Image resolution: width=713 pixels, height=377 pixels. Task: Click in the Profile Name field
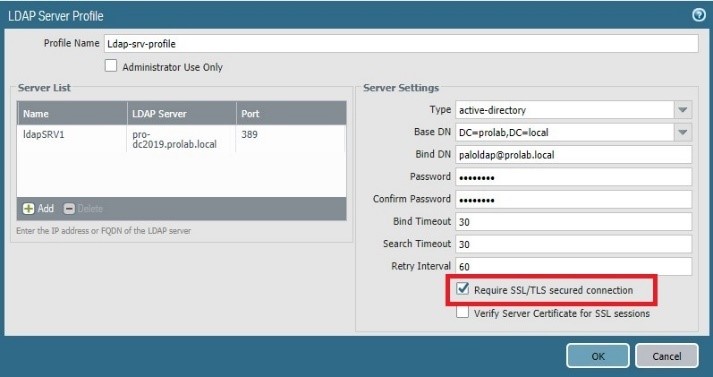[401, 44]
